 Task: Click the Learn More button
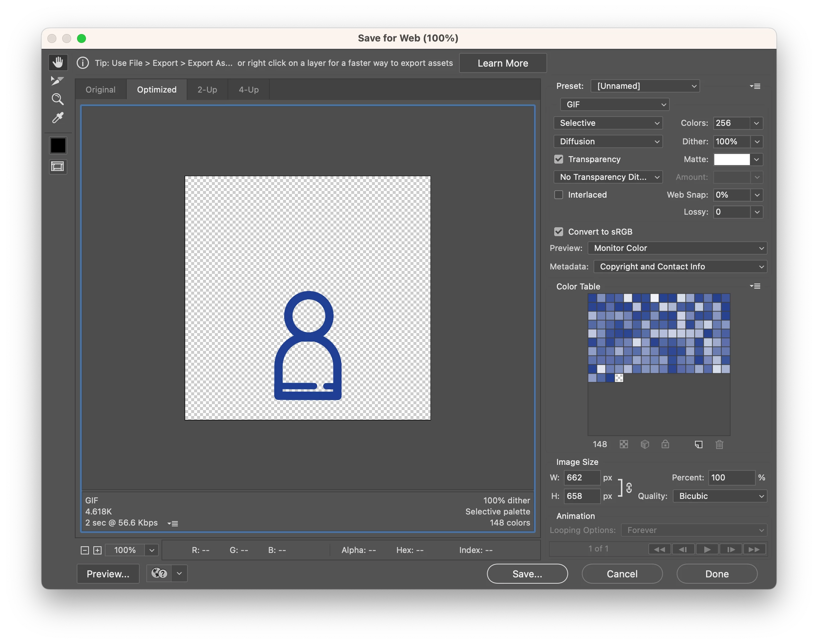pos(503,63)
